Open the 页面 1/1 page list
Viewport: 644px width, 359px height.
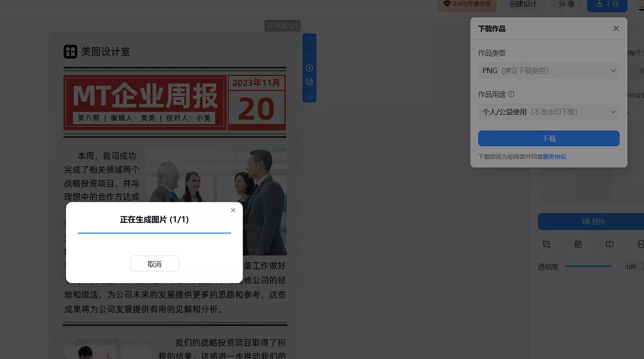(282, 26)
